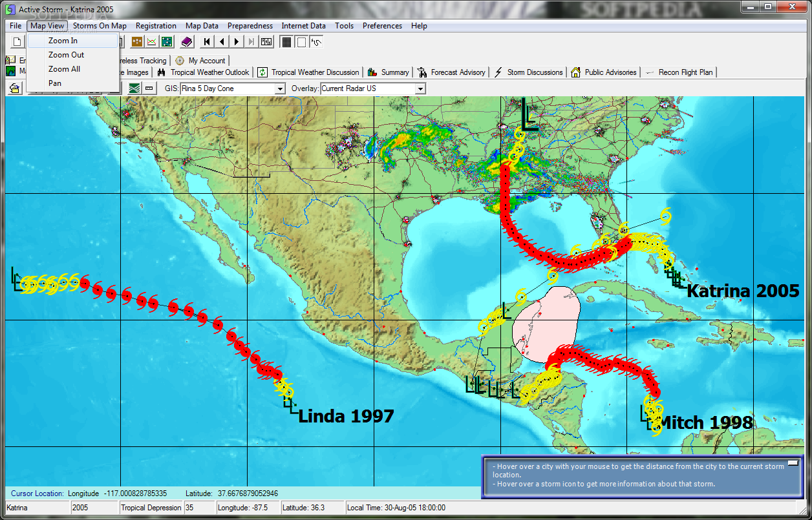
Task: Open the Preferences menu
Action: (x=382, y=26)
